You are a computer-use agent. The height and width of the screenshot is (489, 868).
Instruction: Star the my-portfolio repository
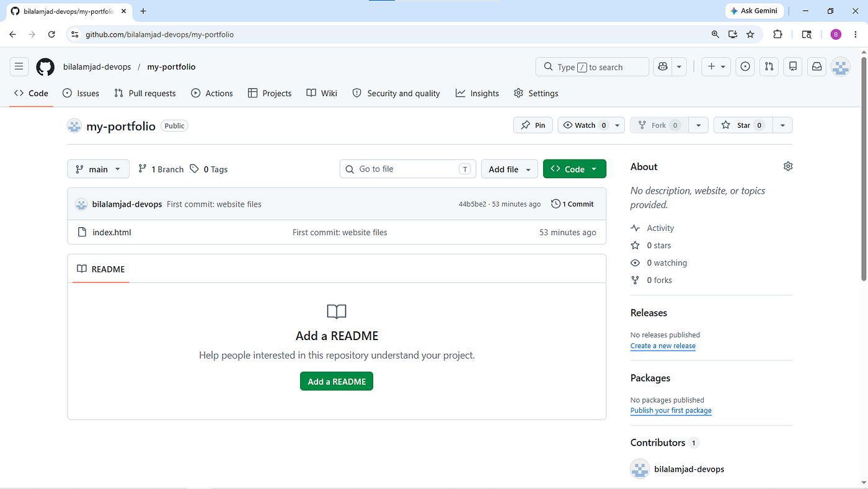pos(742,125)
